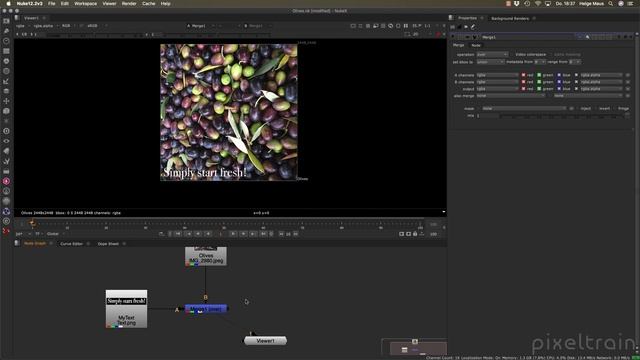Open the Deep nodes toolbar menu
The height and width of the screenshot is (360, 640).
click(x=6, y=131)
